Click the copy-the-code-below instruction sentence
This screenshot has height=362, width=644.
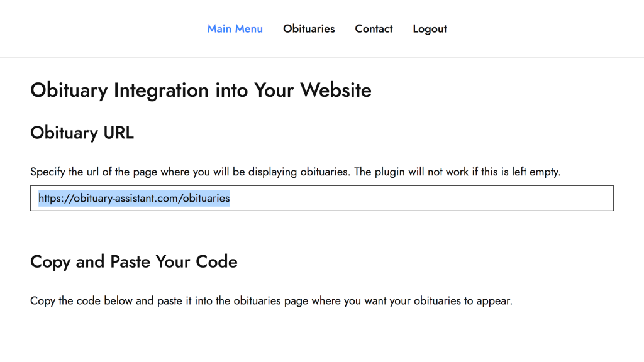270,300
